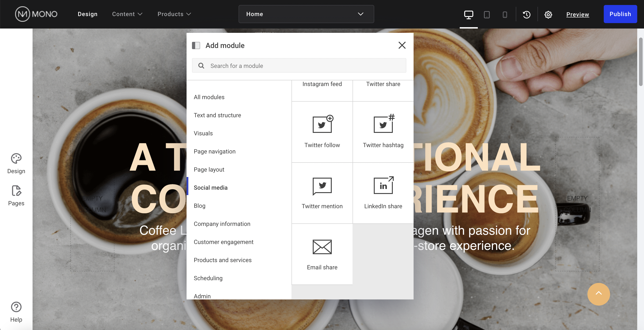Publish the website
The height and width of the screenshot is (330, 644).
click(x=620, y=14)
